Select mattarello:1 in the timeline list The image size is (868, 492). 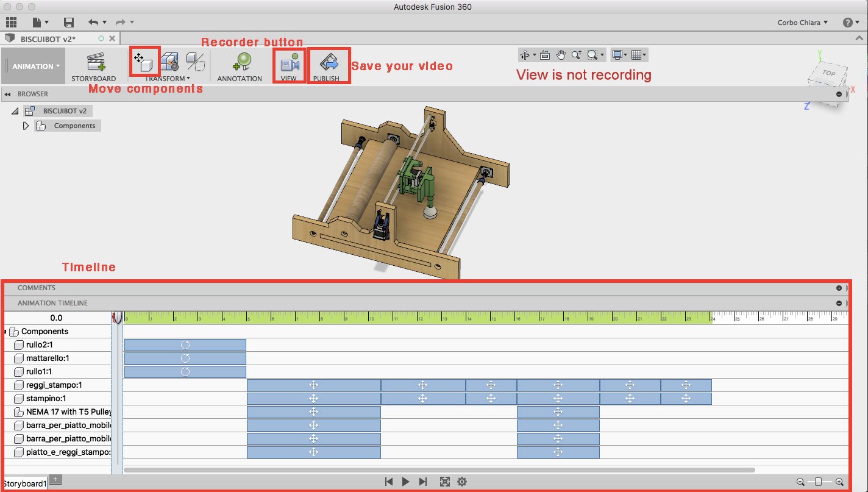48,358
